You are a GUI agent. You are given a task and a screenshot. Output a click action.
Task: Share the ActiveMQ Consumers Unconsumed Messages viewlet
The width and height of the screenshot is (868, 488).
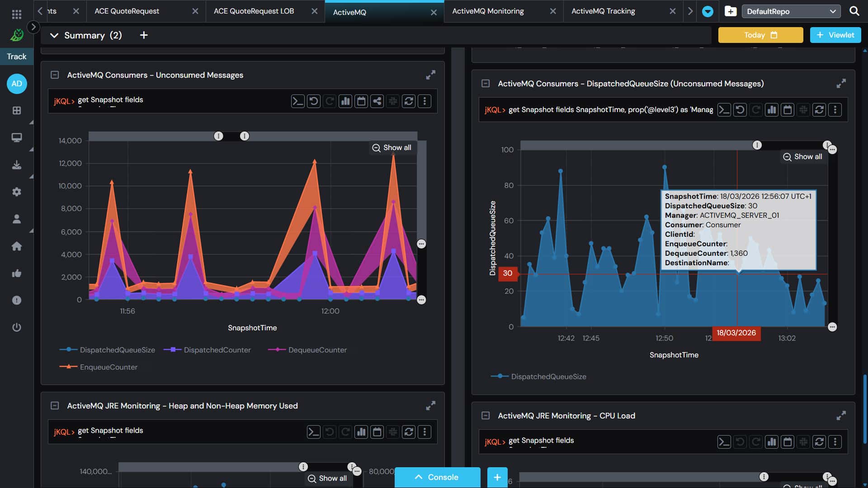click(x=377, y=101)
